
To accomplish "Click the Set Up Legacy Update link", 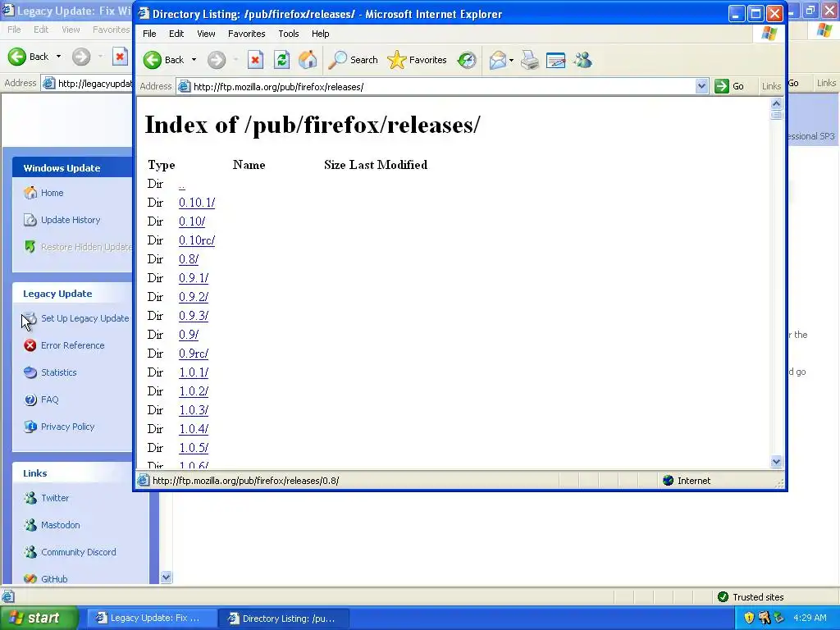I will [85, 318].
